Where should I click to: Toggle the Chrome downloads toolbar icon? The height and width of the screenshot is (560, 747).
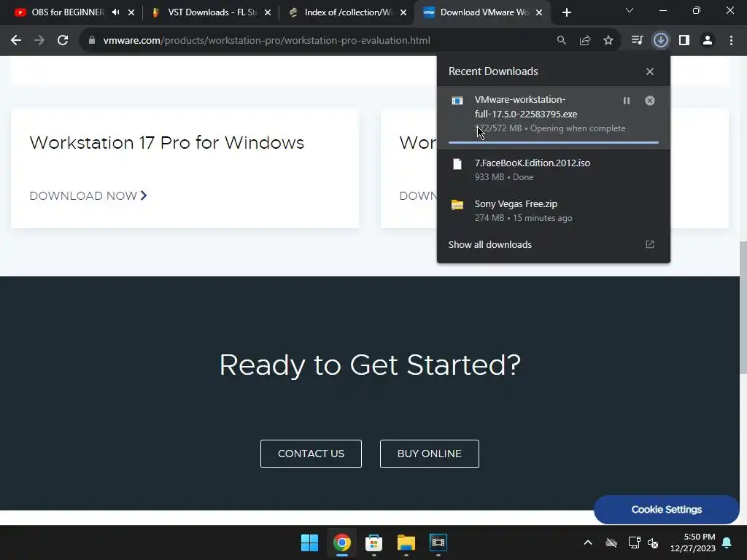click(660, 41)
